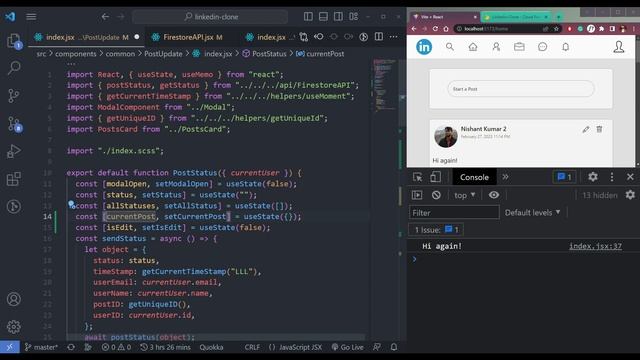
Task: Click the '3 hrs 26 mins' status entry
Action: coord(165,347)
